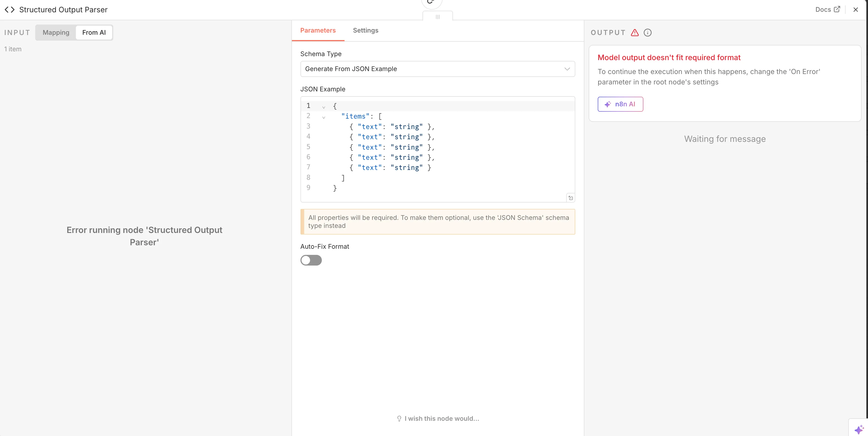This screenshot has height=436, width=868.
Task: Collapse the JSON root object fold arrow
Action: 323,107
